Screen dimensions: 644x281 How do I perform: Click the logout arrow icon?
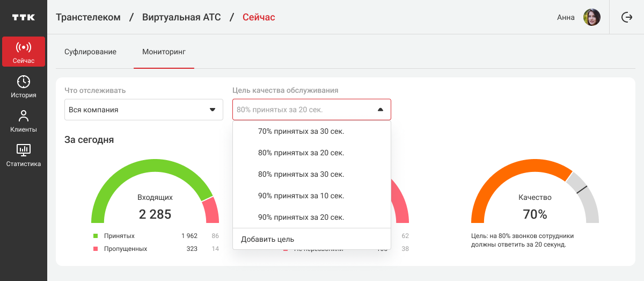pyautogui.click(x=626, y=17)
